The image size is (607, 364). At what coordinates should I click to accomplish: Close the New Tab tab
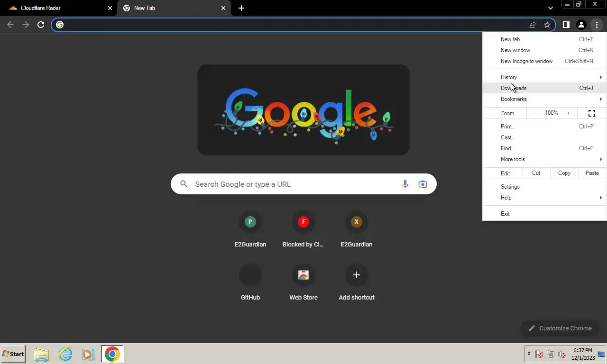[223, 8]
